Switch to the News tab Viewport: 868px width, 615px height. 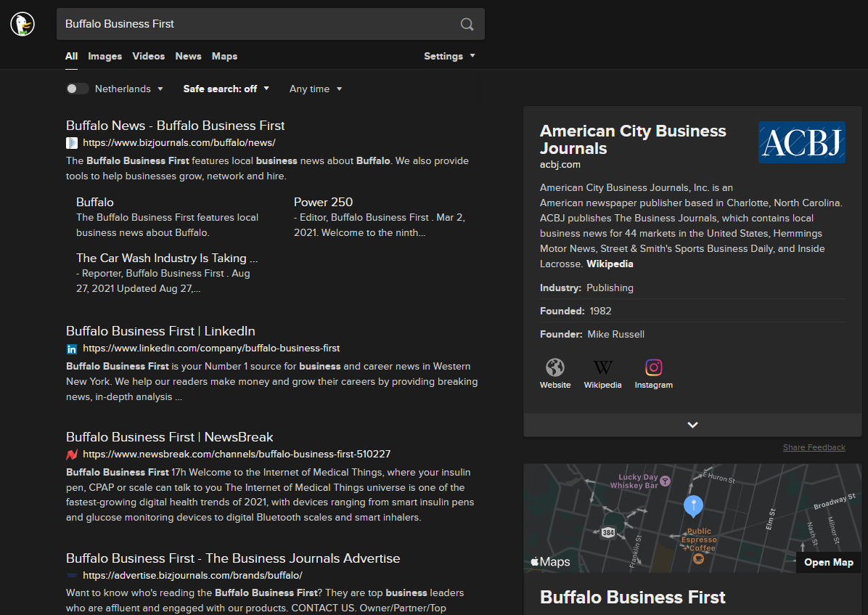[188, 56]
